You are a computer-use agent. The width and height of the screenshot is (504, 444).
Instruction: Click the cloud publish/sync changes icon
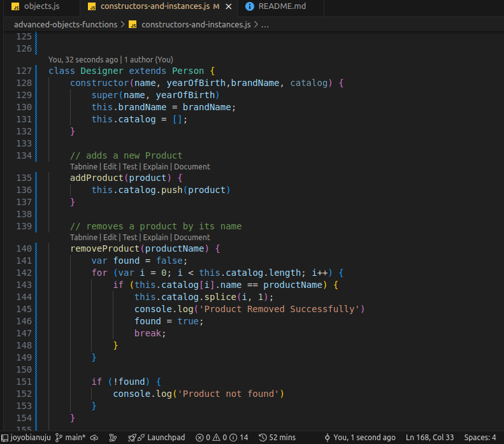[94, 438]
